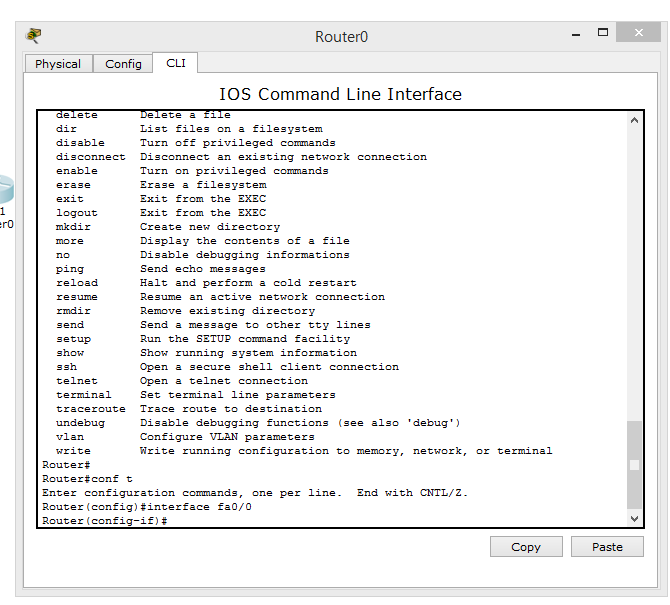Click the 'ssh' command entry
The width and height of the screenshot is (670, 605).
pos(227,367)
